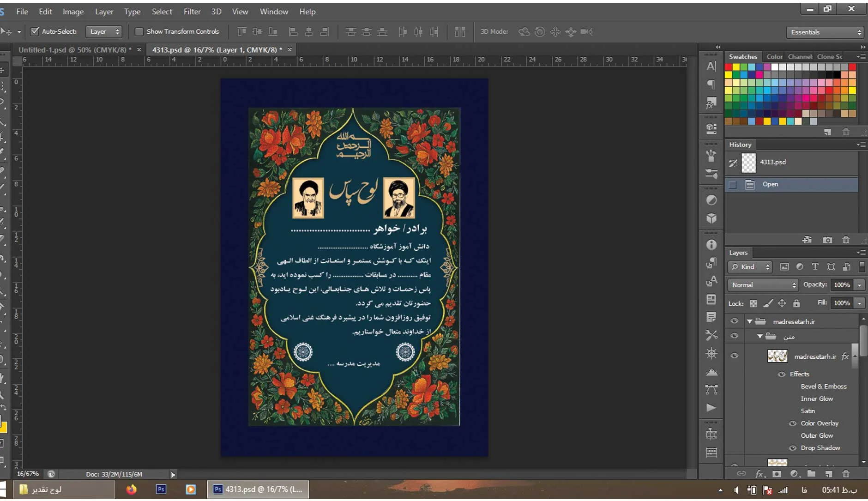Add layer mask at Layers panel bottom
Image resolution: width=868 pixels, height=501 pixels.
[x=777, y=474]
